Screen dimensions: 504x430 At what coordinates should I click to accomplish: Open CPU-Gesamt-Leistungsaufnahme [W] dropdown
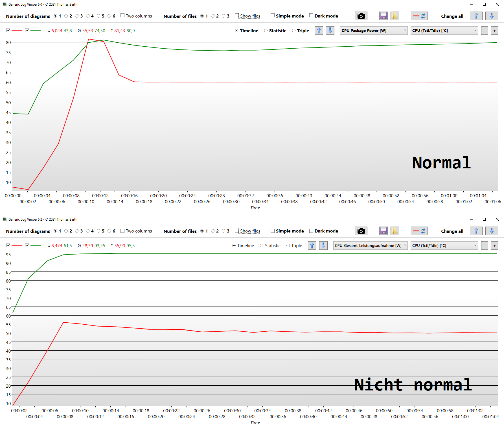pyautogui.click(x=371, y=246)
